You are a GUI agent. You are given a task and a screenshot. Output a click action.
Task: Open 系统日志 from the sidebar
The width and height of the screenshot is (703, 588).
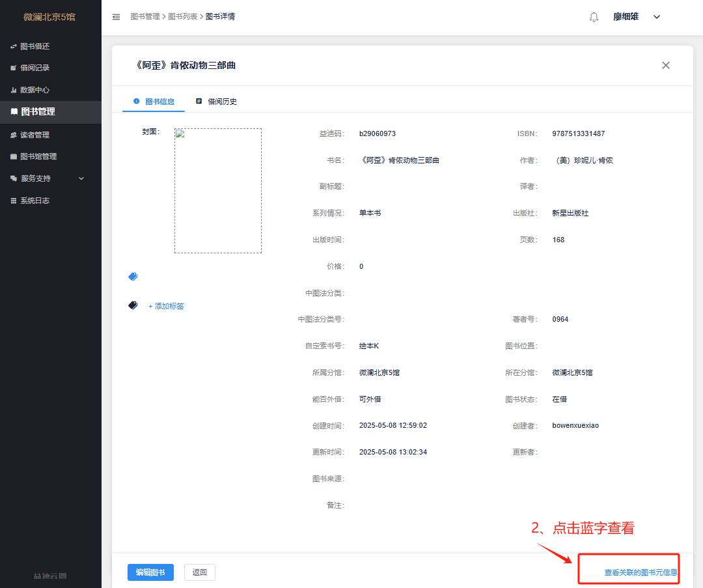pyautogui.click(x=34, y=201)
